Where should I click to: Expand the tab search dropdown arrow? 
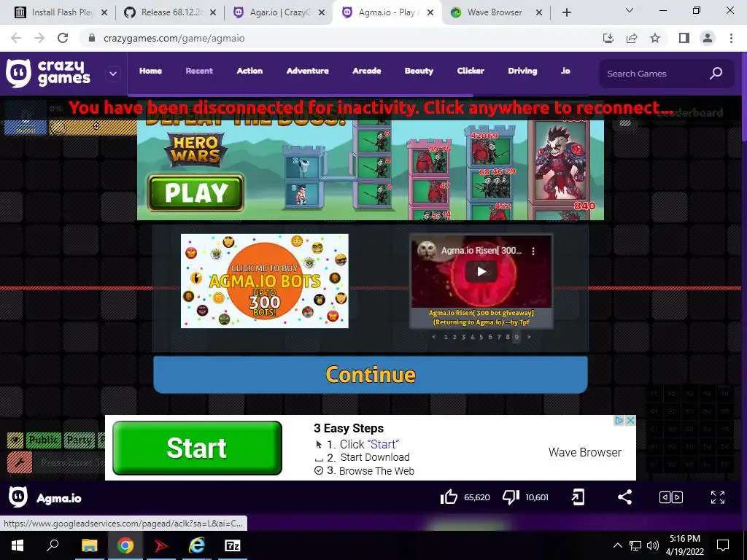point(630,10)
